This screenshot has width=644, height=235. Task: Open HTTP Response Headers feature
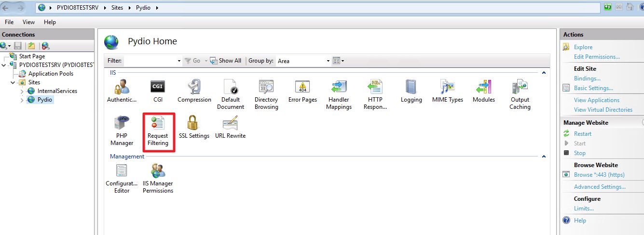tap(375, 95)
